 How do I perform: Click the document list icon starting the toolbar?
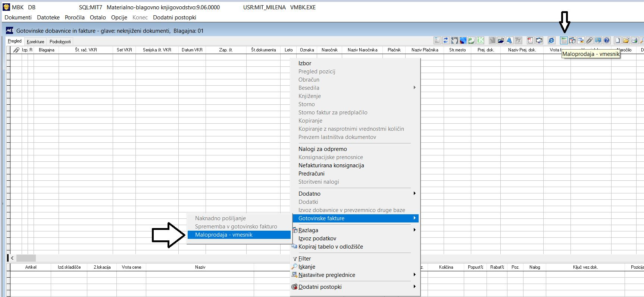coord(437,41)
